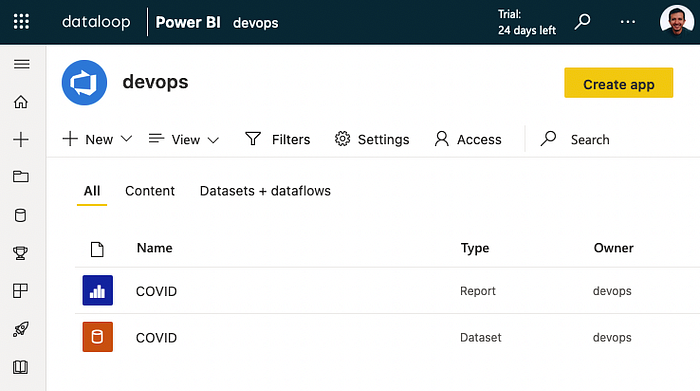The width and height of the screenshot is (700, 391).
Task: Click the COVID dataset icon
Action: click(x=98, y=337)
